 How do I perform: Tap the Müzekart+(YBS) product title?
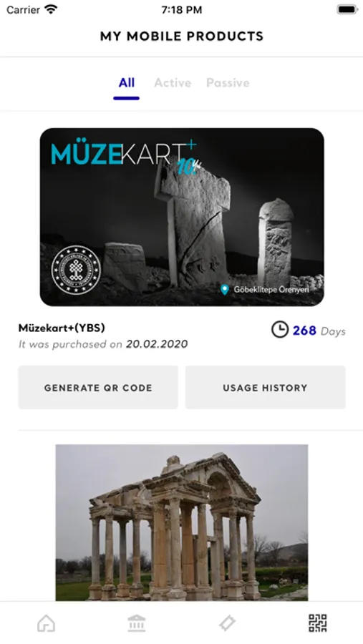[x=62, y=328]
